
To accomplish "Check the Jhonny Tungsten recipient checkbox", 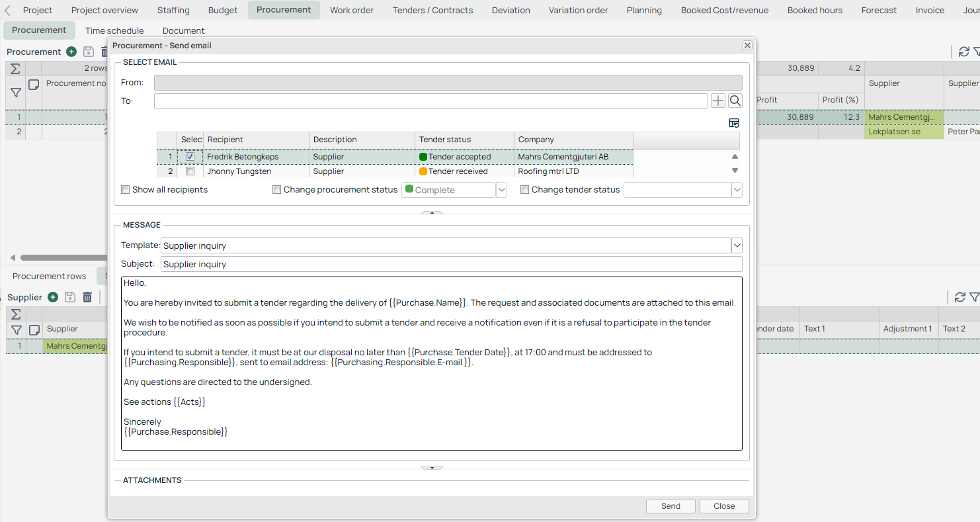I will (x=190, y=171).
